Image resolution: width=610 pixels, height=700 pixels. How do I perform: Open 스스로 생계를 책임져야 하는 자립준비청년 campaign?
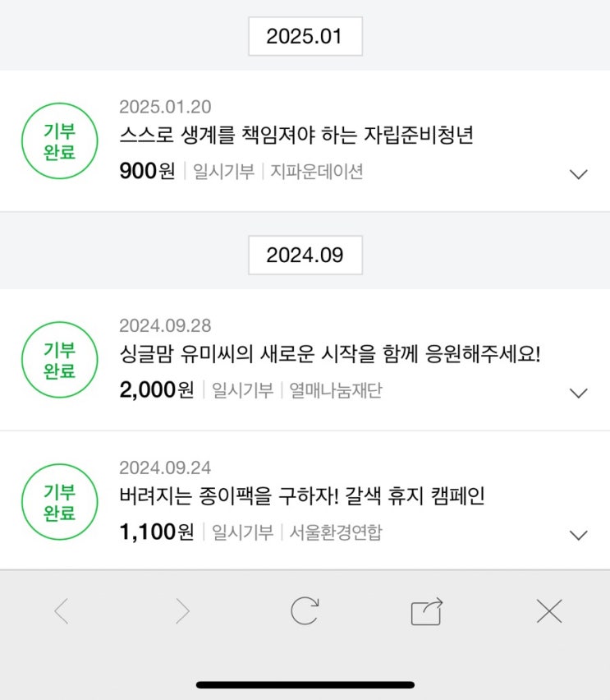tap(296, 136)
